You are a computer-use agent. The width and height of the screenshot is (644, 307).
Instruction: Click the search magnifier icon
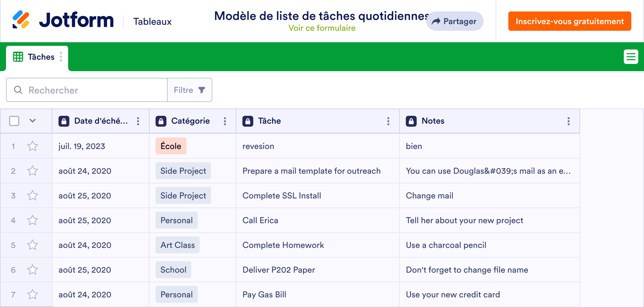(x=18, y=90)
